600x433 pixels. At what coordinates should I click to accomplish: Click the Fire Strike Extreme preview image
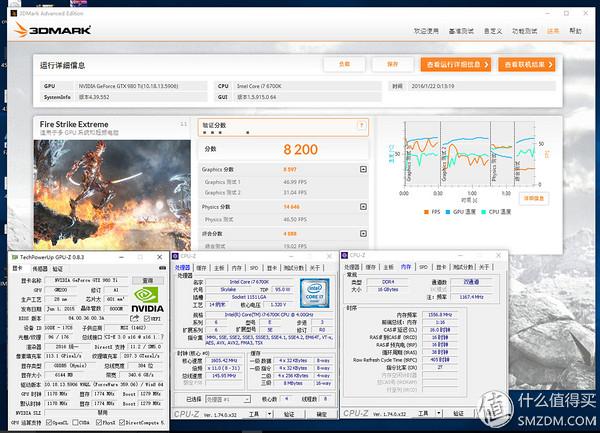coord(112,195)
